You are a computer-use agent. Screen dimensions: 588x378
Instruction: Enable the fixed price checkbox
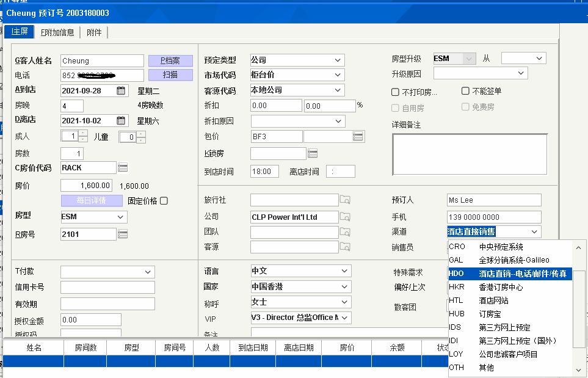[164, 201]
